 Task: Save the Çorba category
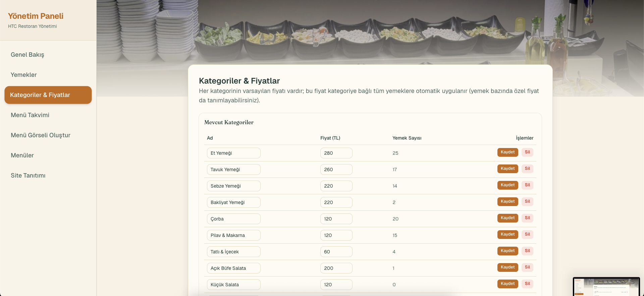[x=507, y=218]
